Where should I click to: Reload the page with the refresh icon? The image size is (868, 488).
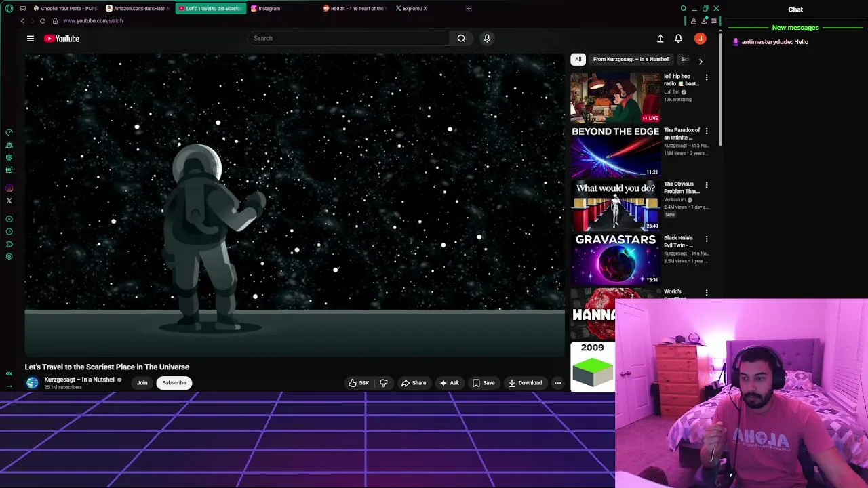(x=42, y=20)
